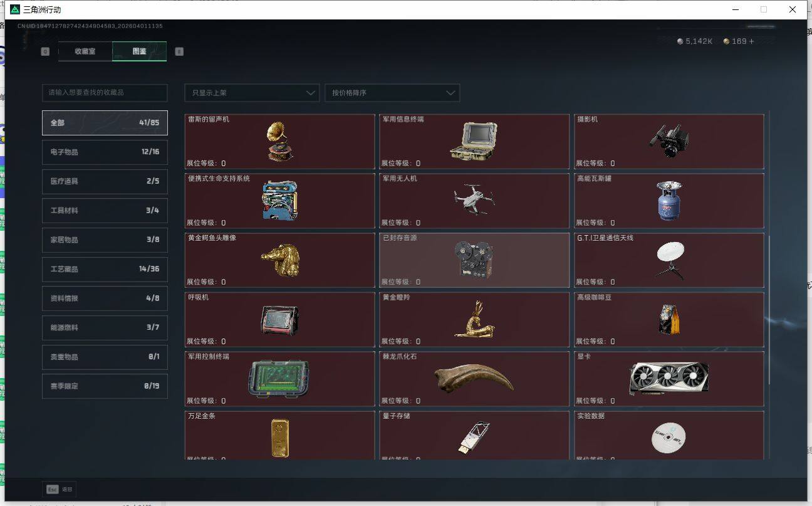Open the 贵重物品 category

pos(105,357)
